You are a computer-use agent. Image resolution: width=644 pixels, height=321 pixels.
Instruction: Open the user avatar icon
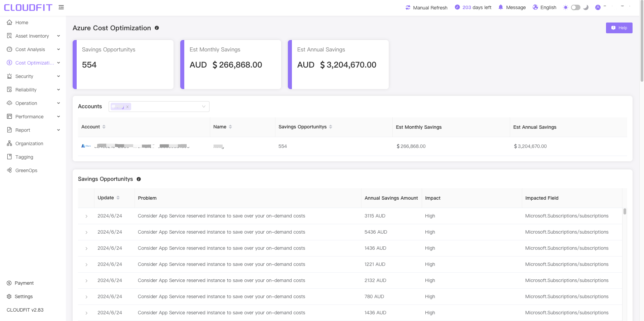coord(598,7)
